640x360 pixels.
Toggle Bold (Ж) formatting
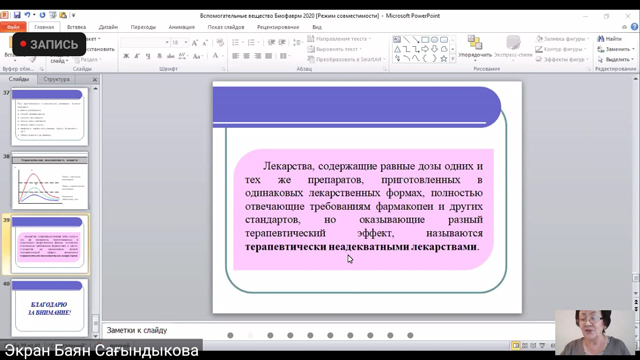click(x=126, y=56)
